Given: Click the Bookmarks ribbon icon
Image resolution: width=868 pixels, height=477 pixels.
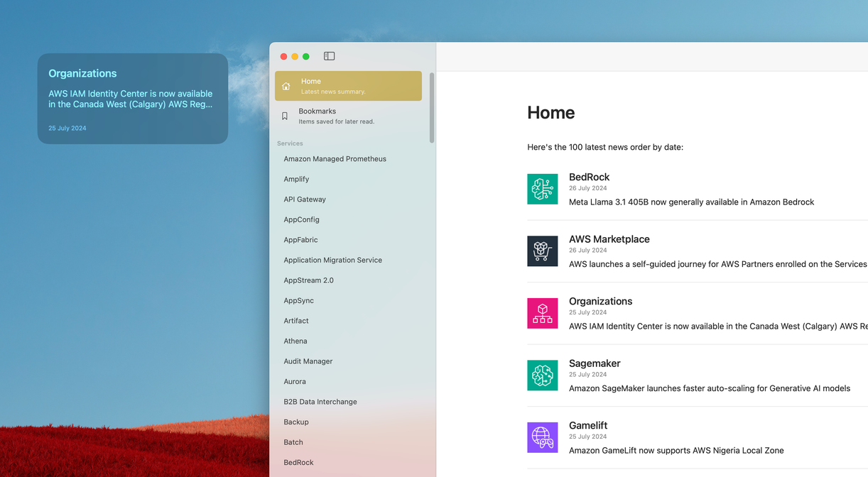Looking at the screenshot, I should pyautogui.click(x=285, y=116).
